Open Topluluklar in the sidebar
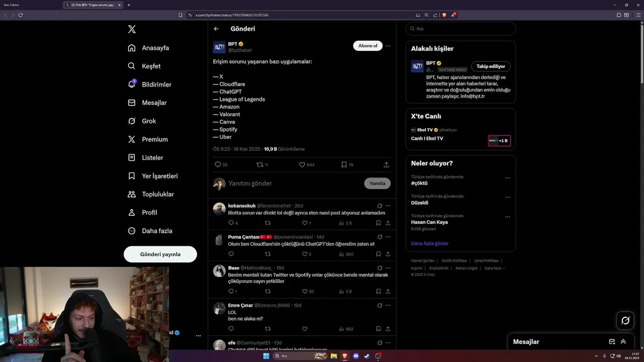Viewport: 644px width, 362px height. 151,194
